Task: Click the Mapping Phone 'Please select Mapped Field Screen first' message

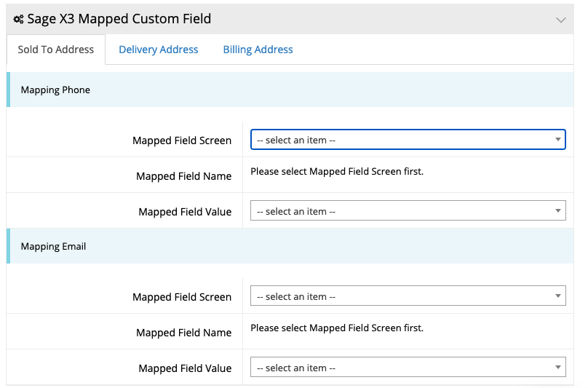Action: (x=337, y=172)
